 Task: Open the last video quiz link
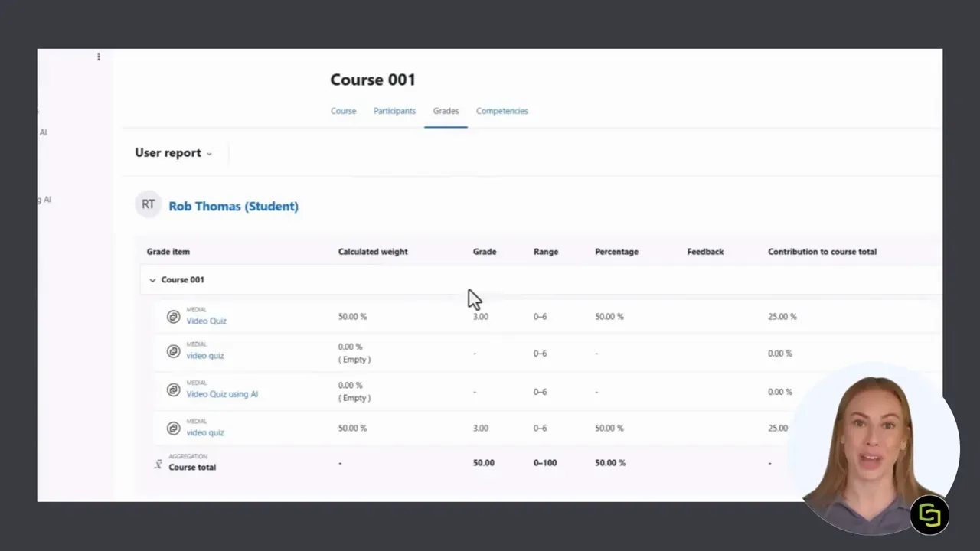205,432
